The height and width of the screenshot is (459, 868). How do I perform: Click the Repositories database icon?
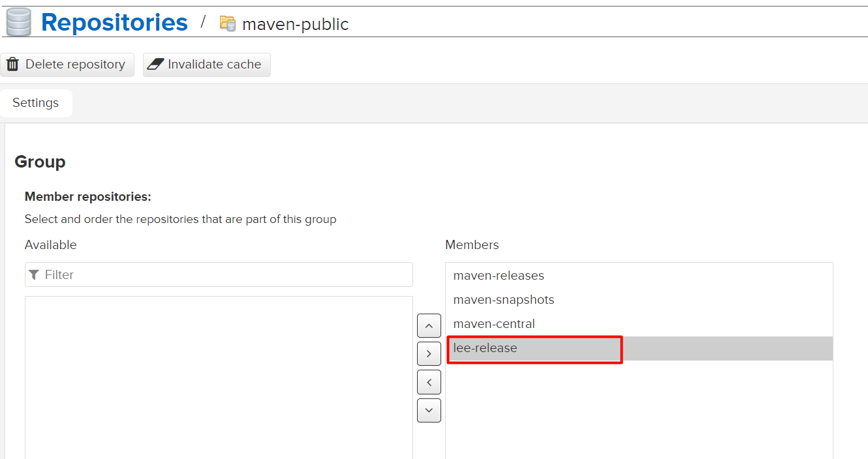pyautogui.click(x=18, y=22)
